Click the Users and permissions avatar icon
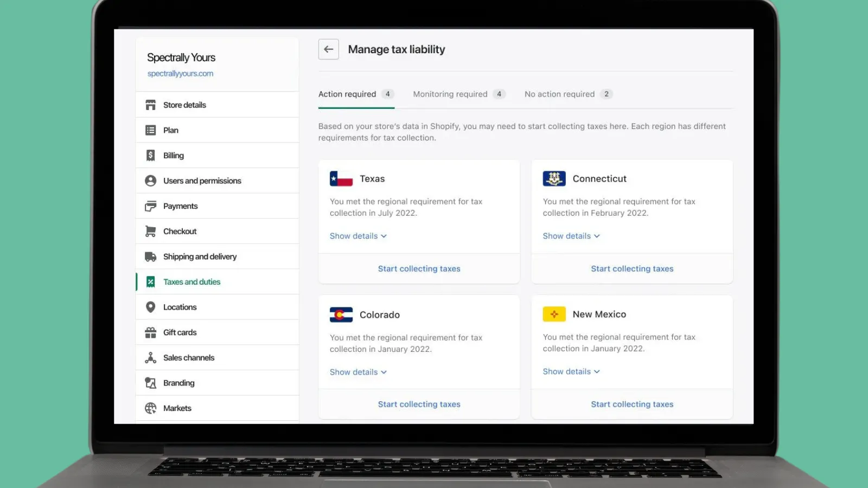The image size is (868, 488). [x=150, y=181]
